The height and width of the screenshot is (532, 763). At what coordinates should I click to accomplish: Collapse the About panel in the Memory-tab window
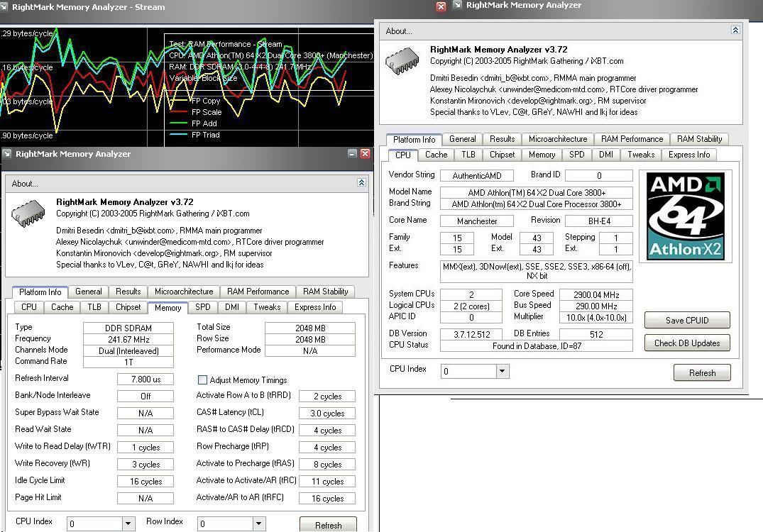point(361,182)
